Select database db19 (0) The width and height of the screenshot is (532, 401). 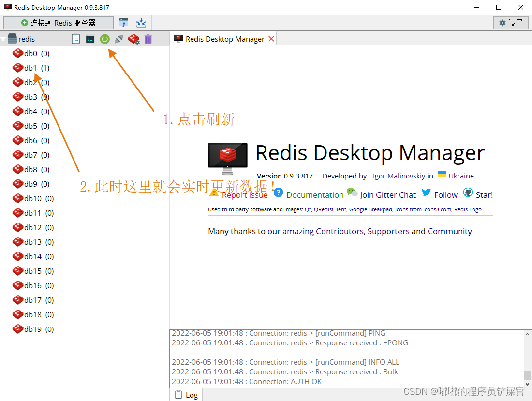(x=33, y=329)
